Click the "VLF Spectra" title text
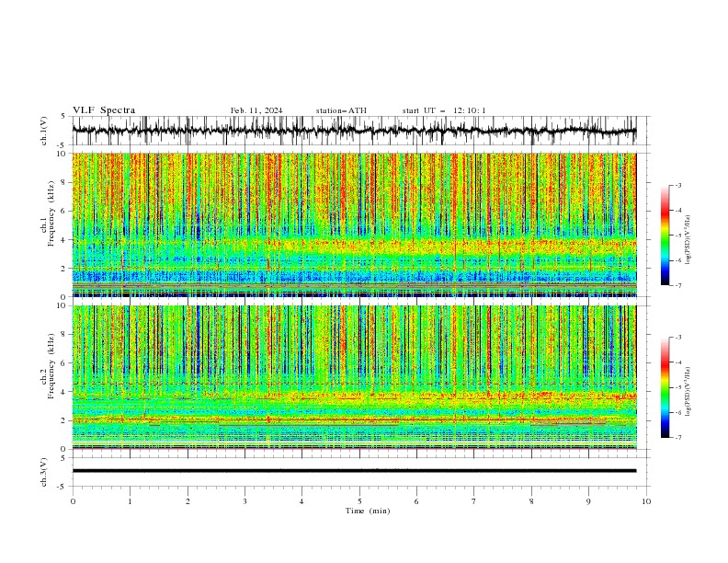The image size is (728, 563). [104, 110]
